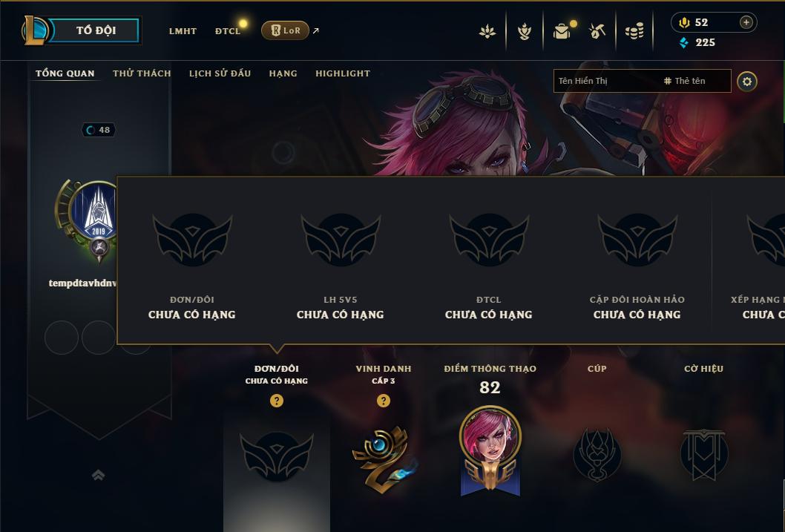Switch to the THỬ THÁCH tab
This screenshot has height=532, width=785.
coord(142,73)
